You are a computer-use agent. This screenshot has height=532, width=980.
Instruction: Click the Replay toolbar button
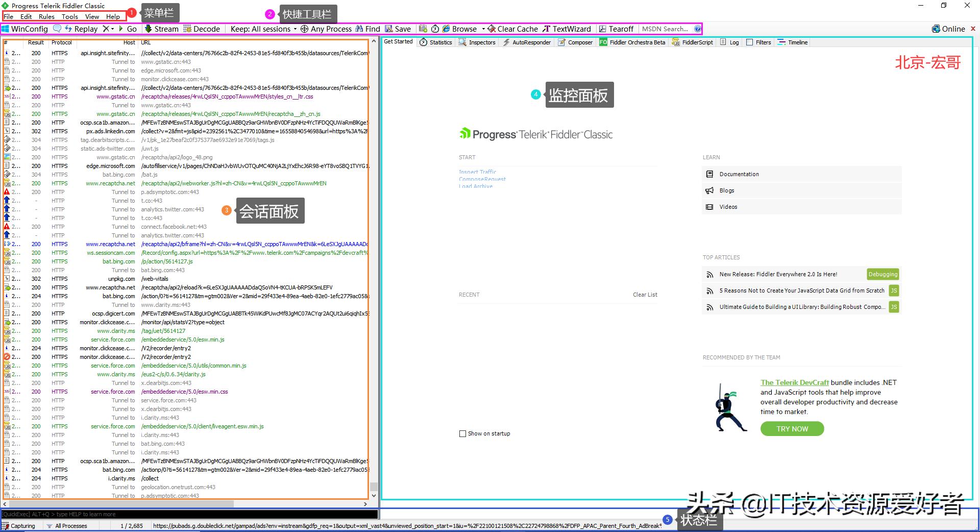point(81,29)
